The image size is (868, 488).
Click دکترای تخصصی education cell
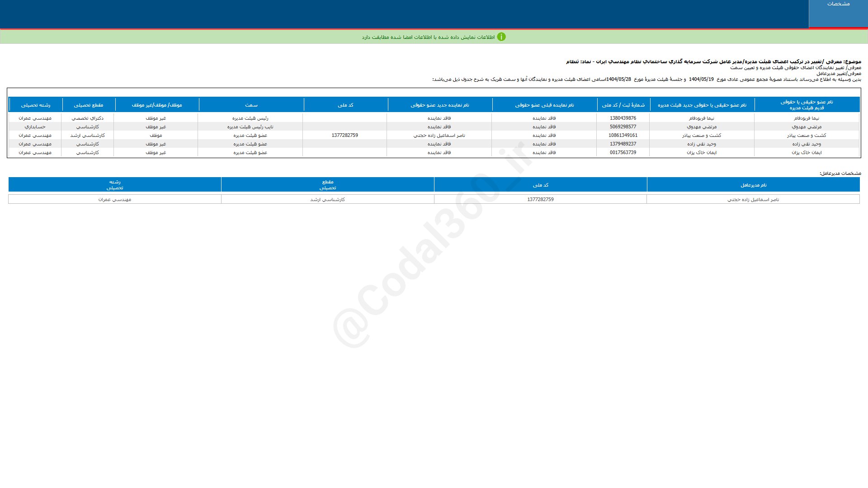(88, 118)
